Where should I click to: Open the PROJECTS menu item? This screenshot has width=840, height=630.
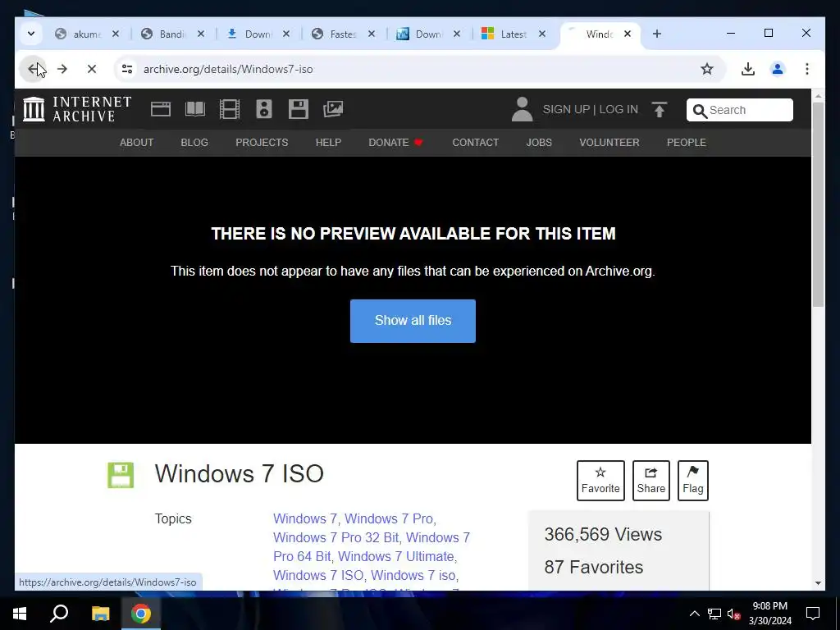point(262,143)
